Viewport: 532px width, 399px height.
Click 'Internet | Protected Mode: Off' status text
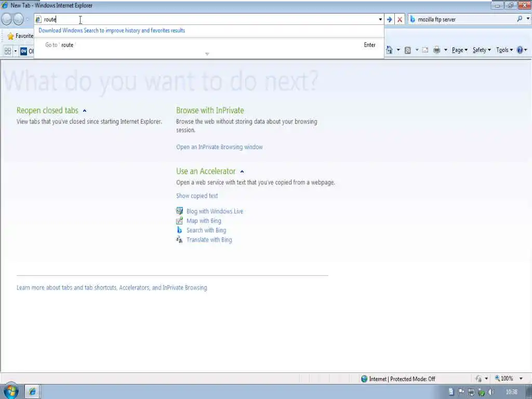click(x=402, y=379)
